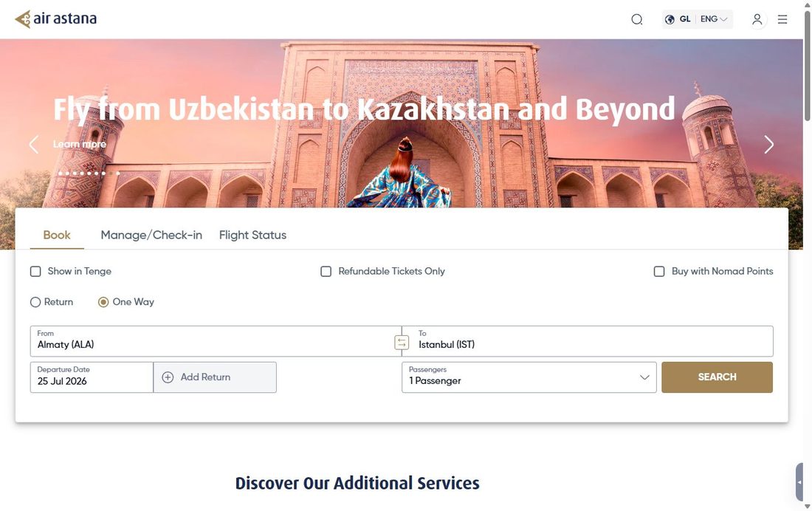
Task: Select the Return trip radio button
Action: pyautogui.click(x=35, y=302)
